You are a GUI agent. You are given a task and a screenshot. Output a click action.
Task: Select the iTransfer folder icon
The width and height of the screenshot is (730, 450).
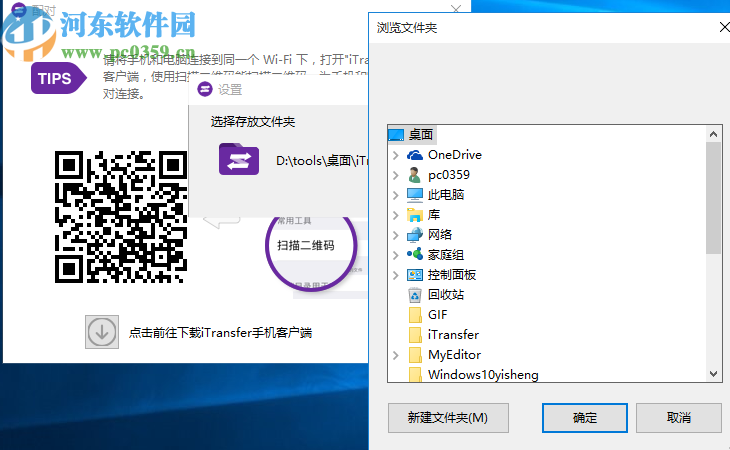pos(415,335)
